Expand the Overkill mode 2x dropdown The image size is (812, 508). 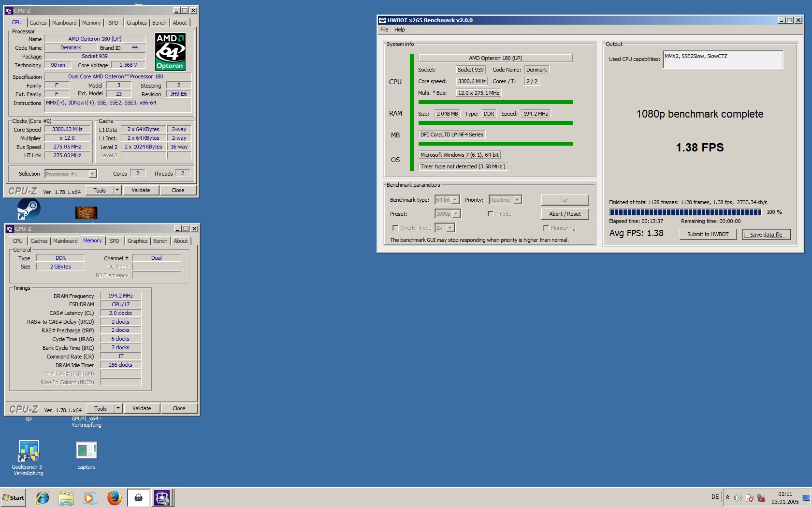point(450,228)
